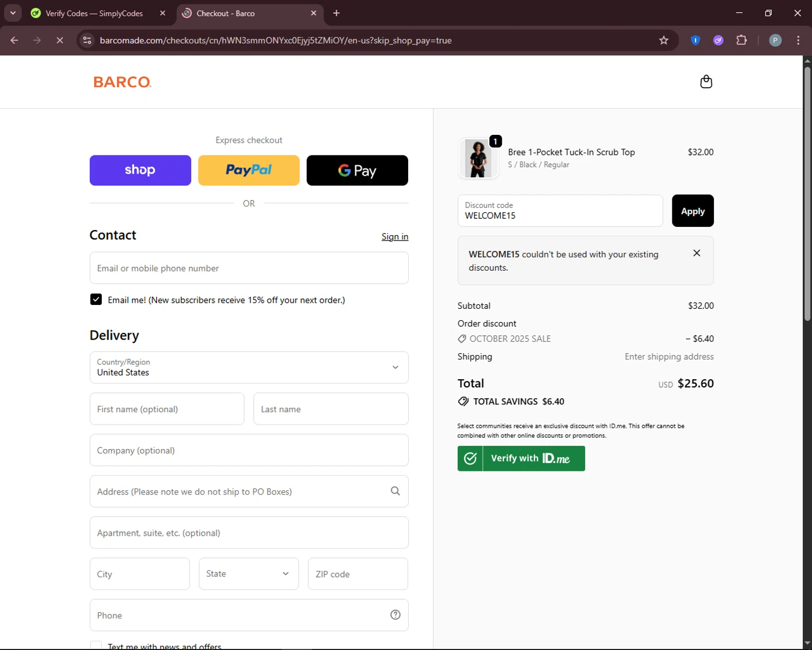Pay with PayPal express button
Viewport: 812px width, 650px height.
(x=248, y=170)
